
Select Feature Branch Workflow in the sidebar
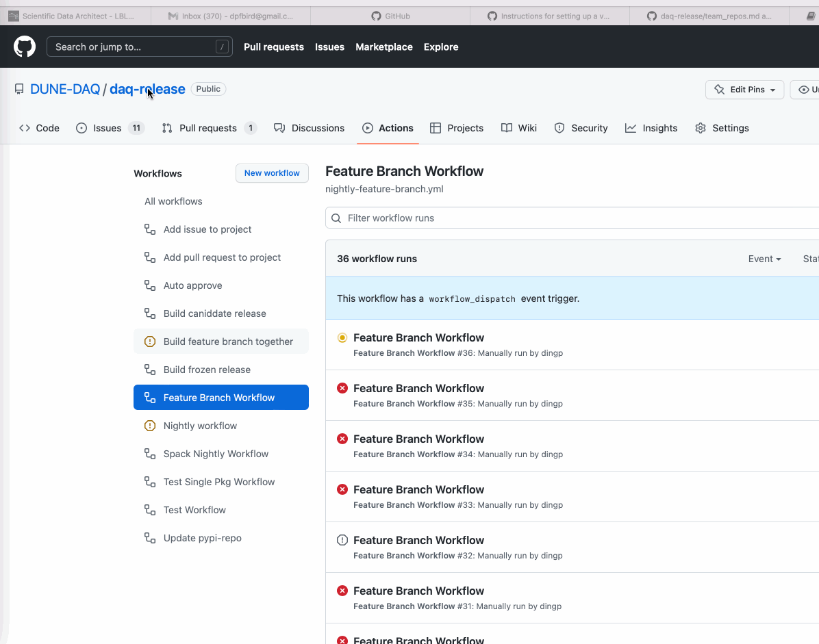pyautogui.click(x=221, y=398)
